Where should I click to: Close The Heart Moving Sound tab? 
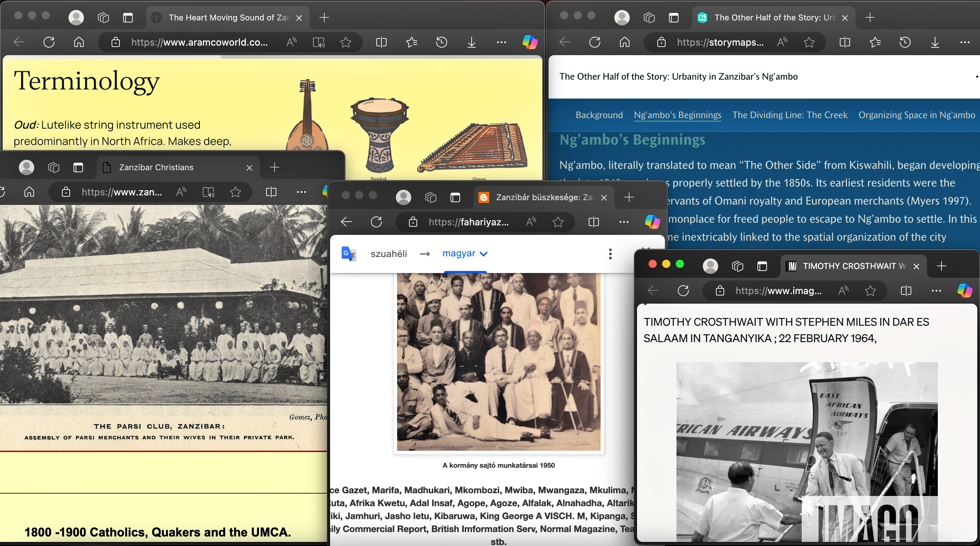coord(299,18)
